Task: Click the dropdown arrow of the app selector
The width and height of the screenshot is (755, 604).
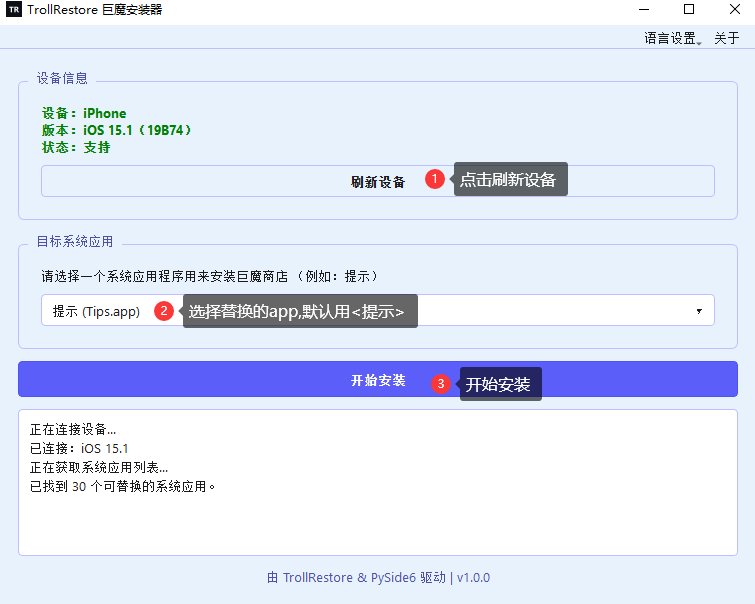Action: 698,311
